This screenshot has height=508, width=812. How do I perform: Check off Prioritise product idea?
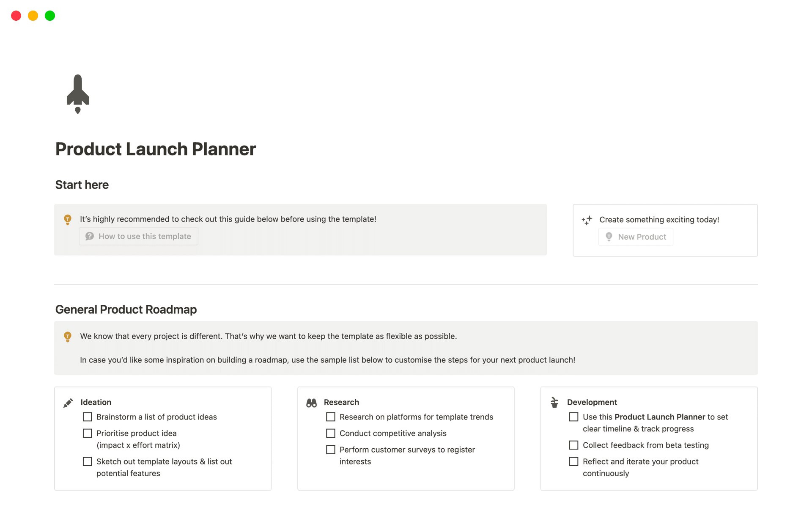point(87,433)
